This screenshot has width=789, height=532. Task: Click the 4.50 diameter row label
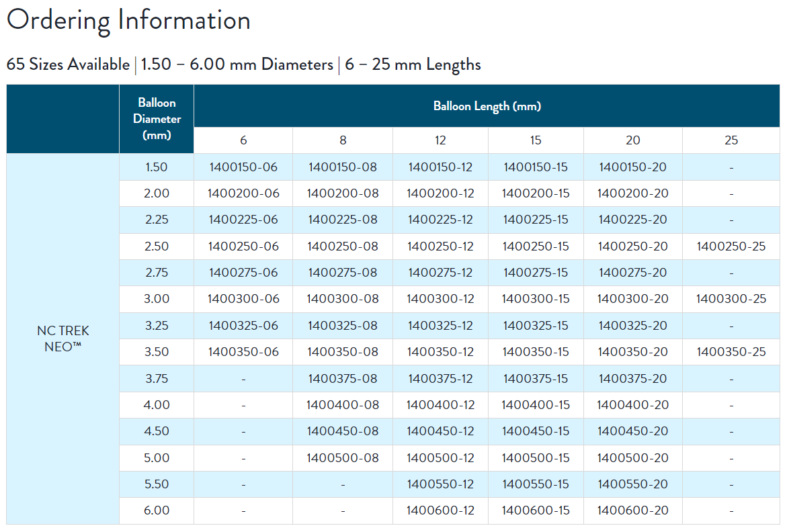(157, 431)
